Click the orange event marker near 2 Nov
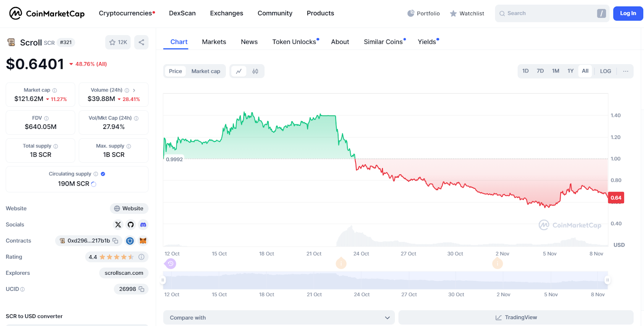The image size is (644, 326). (x=497, y=264)
